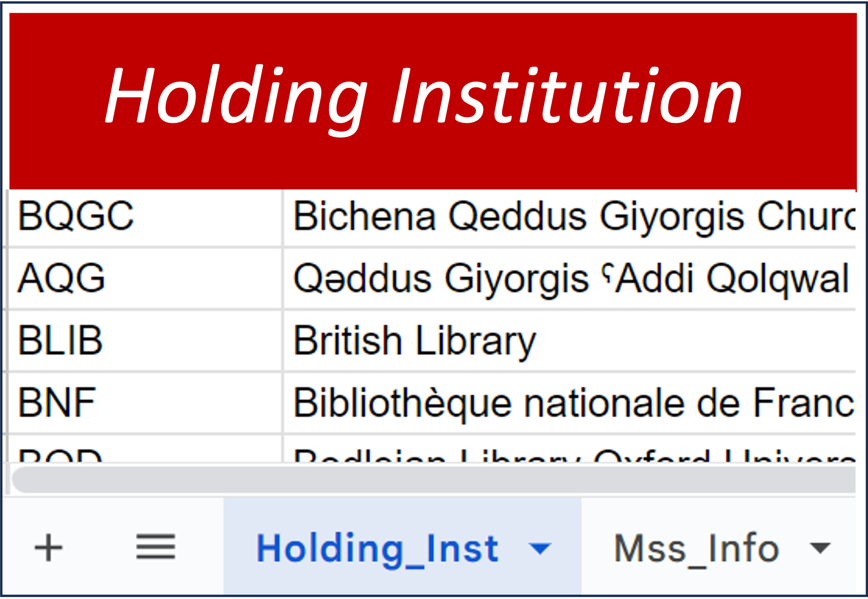Switch to the Holding_Inst sheet tab
The width and height of the screenshot is (868, 599).
tap(377, 548)
